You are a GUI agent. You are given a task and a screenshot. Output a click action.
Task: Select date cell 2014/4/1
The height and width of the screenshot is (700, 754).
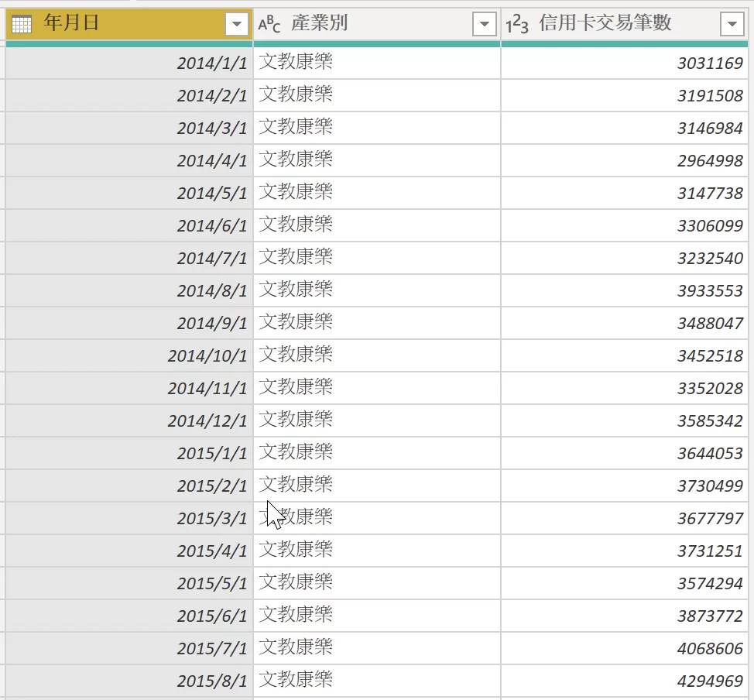[129, 161]
